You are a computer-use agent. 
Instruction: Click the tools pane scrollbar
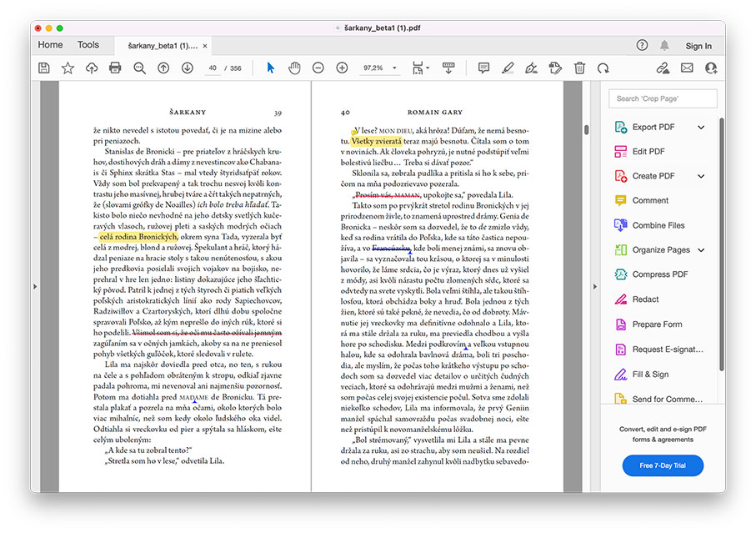(x=722, y=244)
